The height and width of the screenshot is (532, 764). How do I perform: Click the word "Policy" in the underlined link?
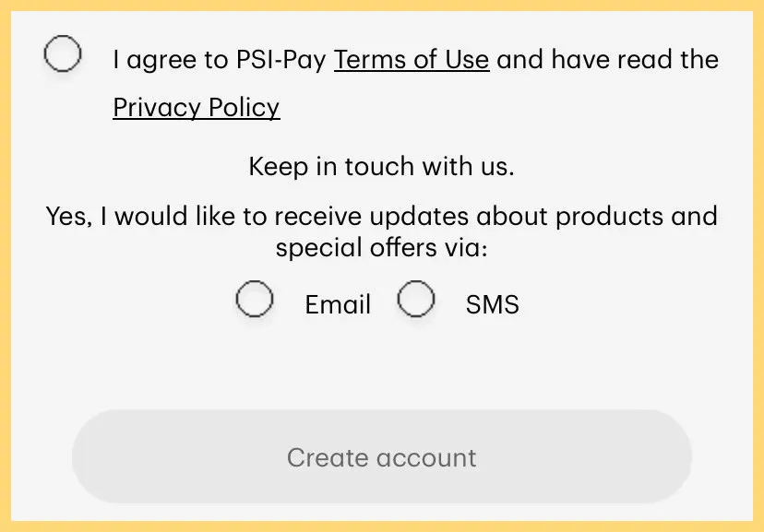coord(244,108)
